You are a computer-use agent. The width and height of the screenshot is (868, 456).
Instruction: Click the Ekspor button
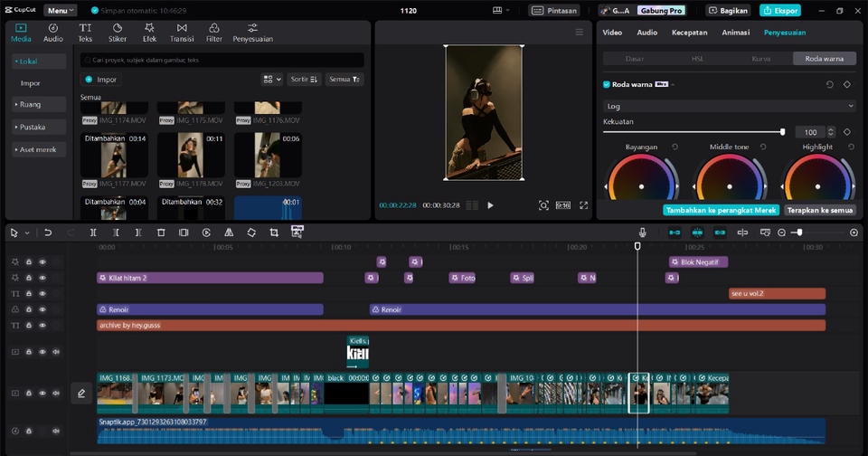pyautogui.click(x=779, y=11)
